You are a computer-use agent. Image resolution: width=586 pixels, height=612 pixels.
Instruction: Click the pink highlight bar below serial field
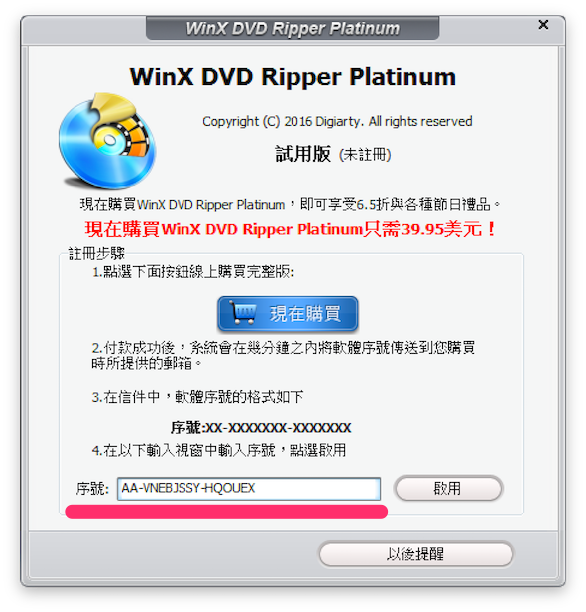pyautogui.click(x=227, y=512)
